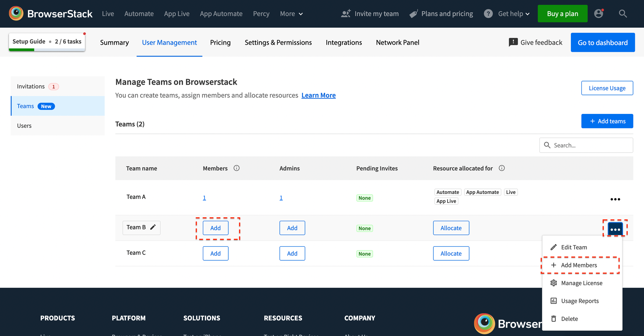Image resolution: width=644 pixels, height=336 pixels.
Task: Click the Resource allocated for info icon
Action: 502,168
